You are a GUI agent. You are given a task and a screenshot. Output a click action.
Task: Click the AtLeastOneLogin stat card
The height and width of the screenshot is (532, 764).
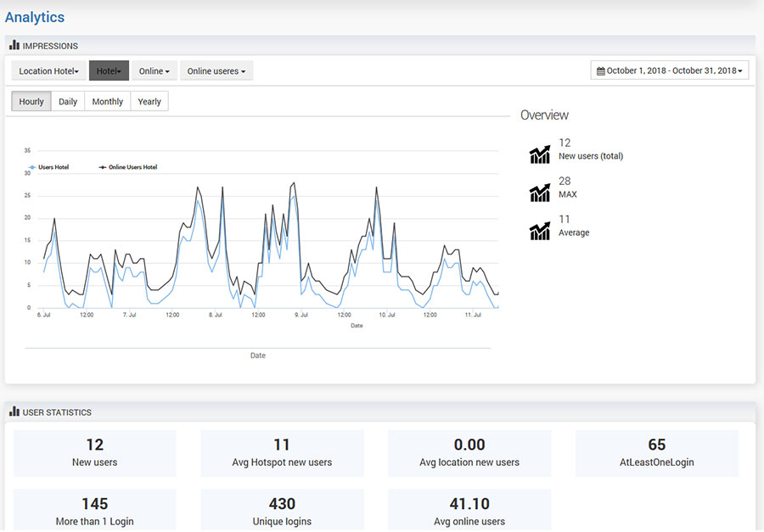(656, 452)
